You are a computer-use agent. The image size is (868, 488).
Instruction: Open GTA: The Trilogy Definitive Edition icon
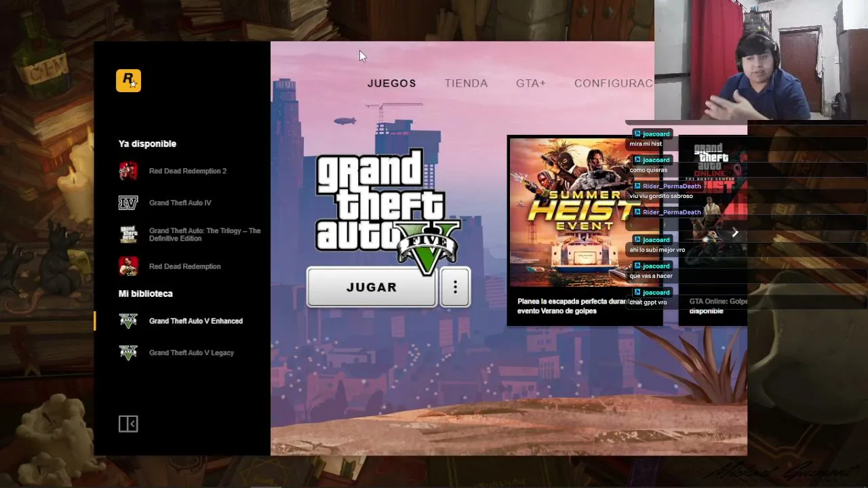click(x=128, y=235)
